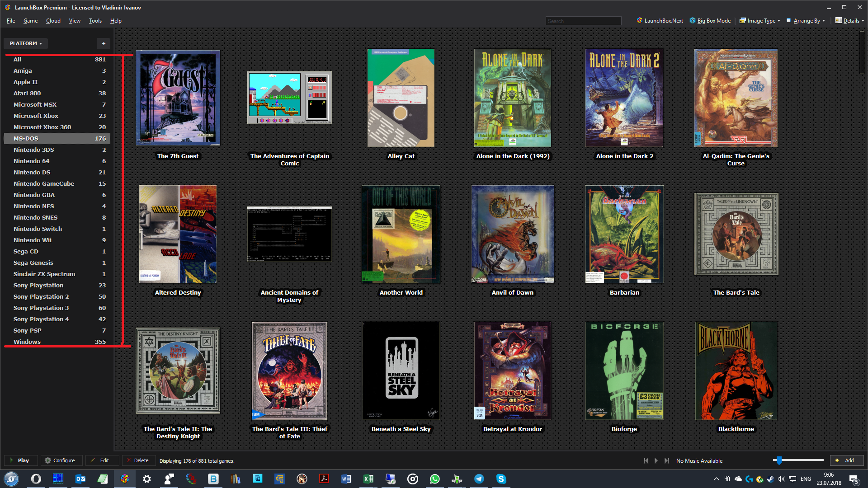
Task: Open the Cloud menu
Action: (x=53, y=21)
